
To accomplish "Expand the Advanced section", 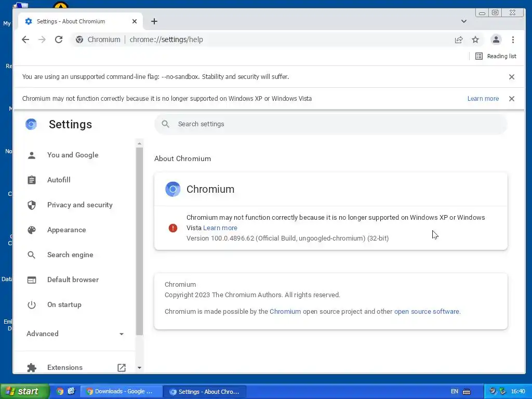I will 75,334.
